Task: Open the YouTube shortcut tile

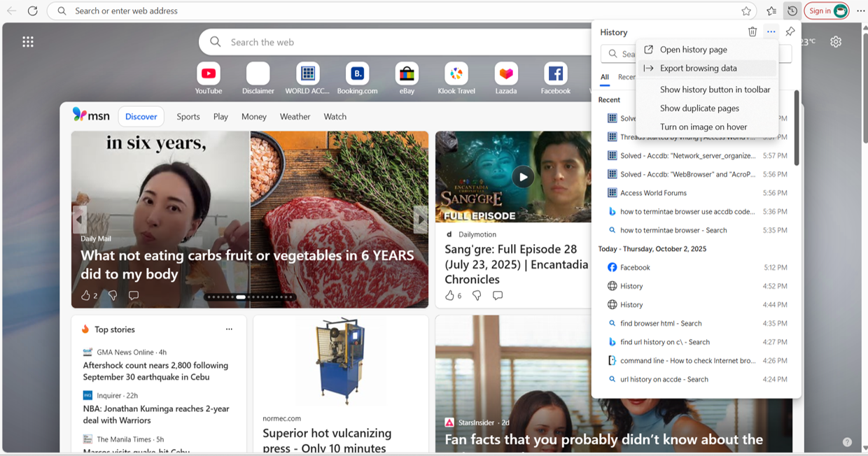Action: [x=209, y=74]
